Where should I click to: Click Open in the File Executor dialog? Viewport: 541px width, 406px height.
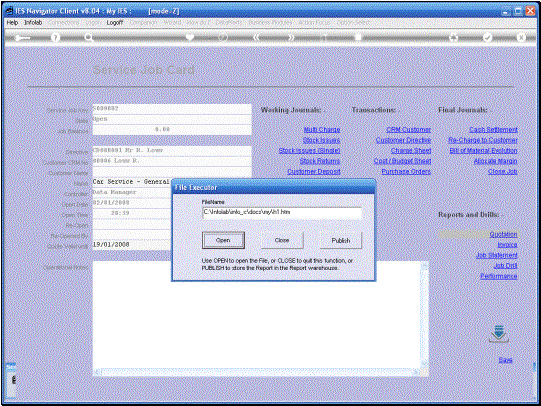[x=223, y=240]
